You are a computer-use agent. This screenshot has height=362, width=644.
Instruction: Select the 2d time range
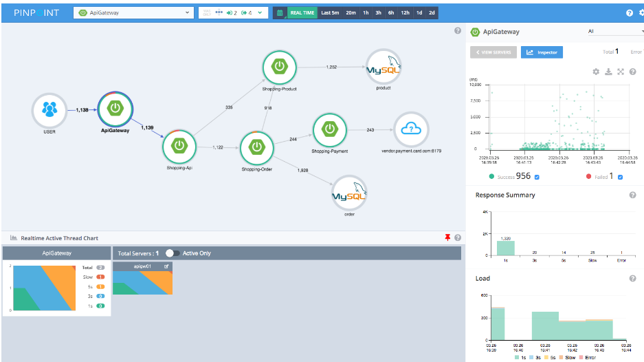point(432,13)
